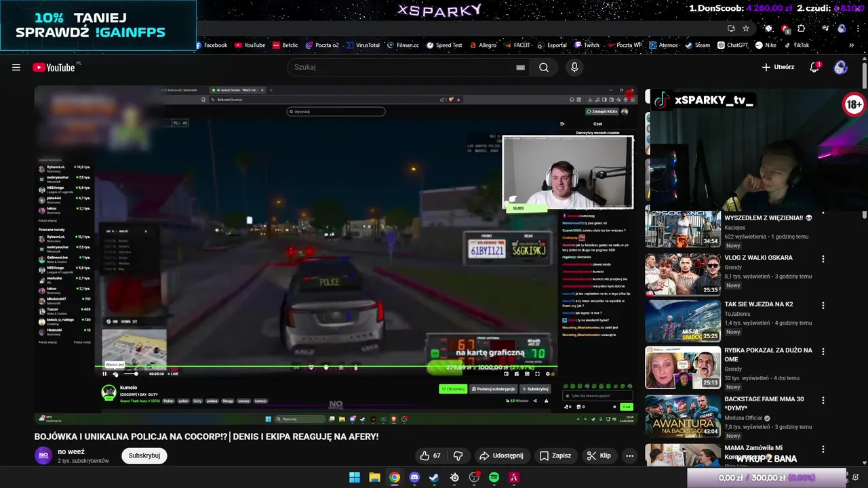Open options menu for MAMA Zamówiła Mi video
This screenshot has width=868, height=488.
click(823, 449)
